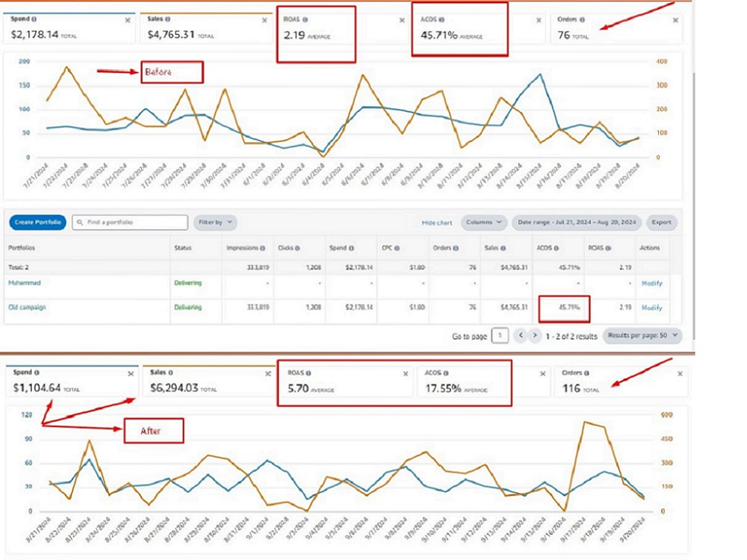The height and width of the screenshot is (560, 747).
Task: Open the Filter by dropdown
Action: pos(215,222)
